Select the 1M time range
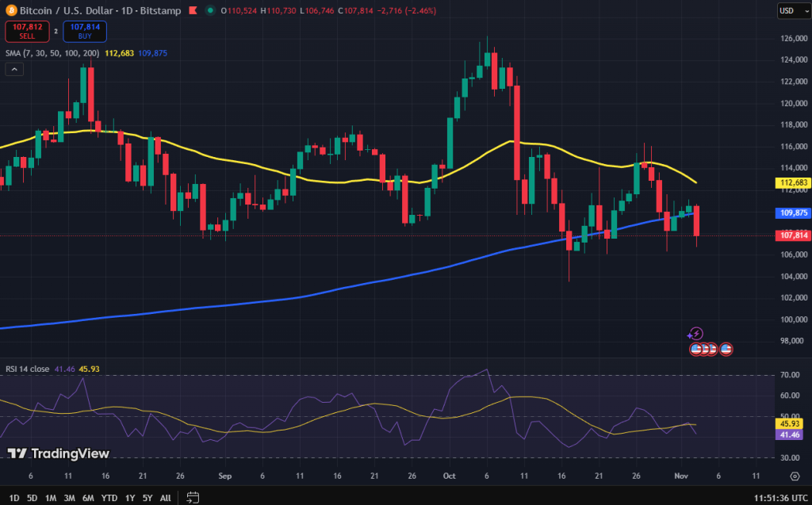Screen dimensions: 812x505 50,498
